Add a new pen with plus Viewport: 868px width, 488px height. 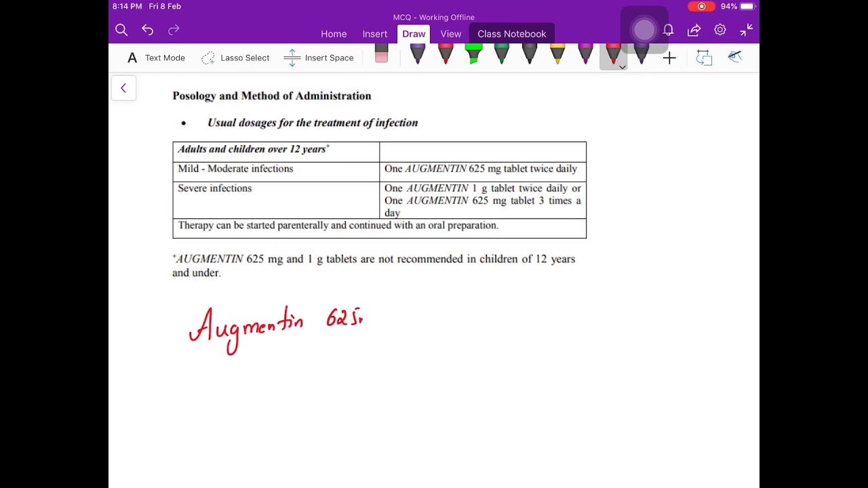click(x=669, y=58)
